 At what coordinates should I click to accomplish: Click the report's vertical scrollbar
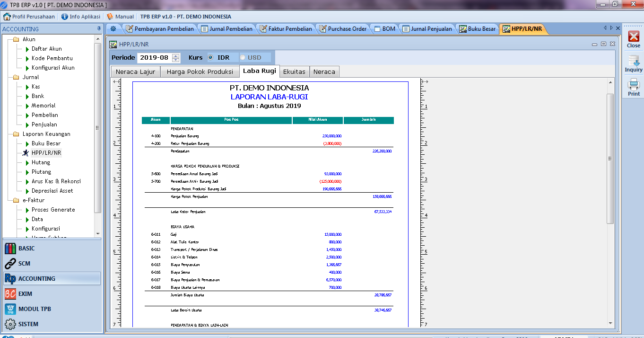coord(610,159)
